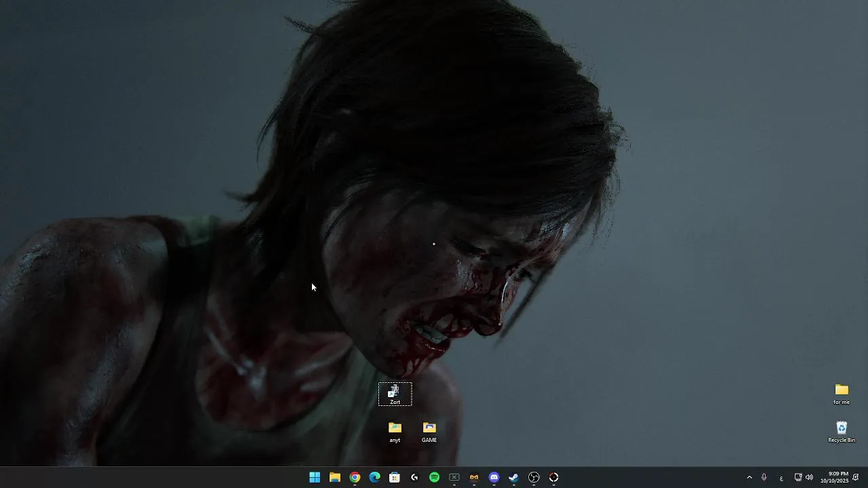Click the microphone icon in the tray

point(764,477)
